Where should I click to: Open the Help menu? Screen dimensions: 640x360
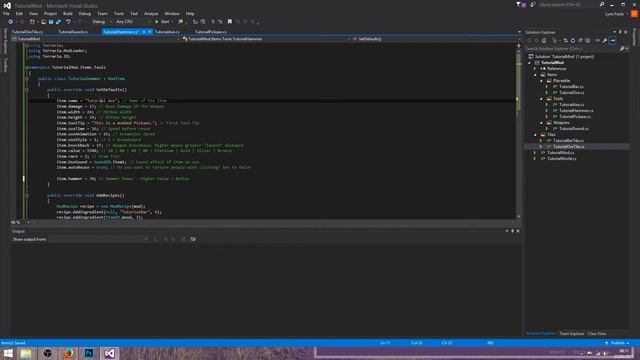[190, 13]
